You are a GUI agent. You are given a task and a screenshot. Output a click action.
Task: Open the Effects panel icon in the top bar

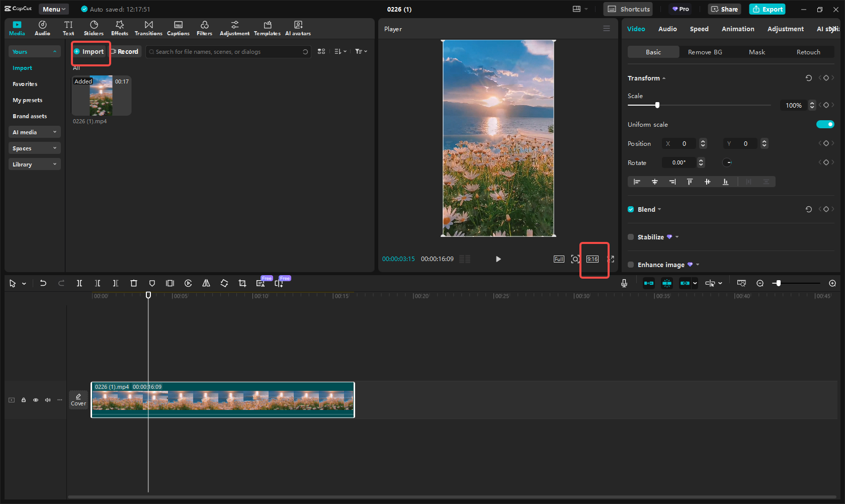120,28
